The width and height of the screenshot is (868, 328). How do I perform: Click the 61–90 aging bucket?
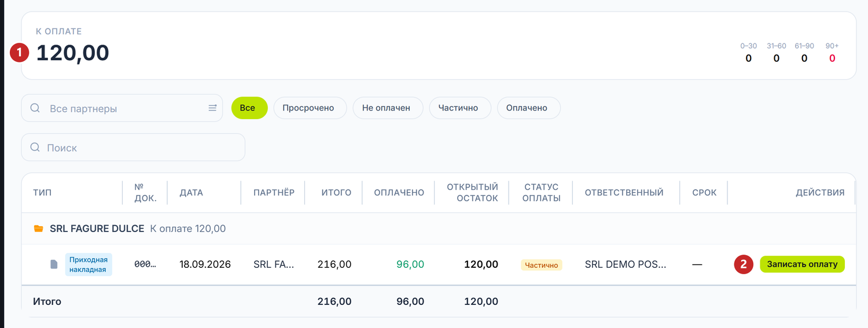click(x=804, y=53)
